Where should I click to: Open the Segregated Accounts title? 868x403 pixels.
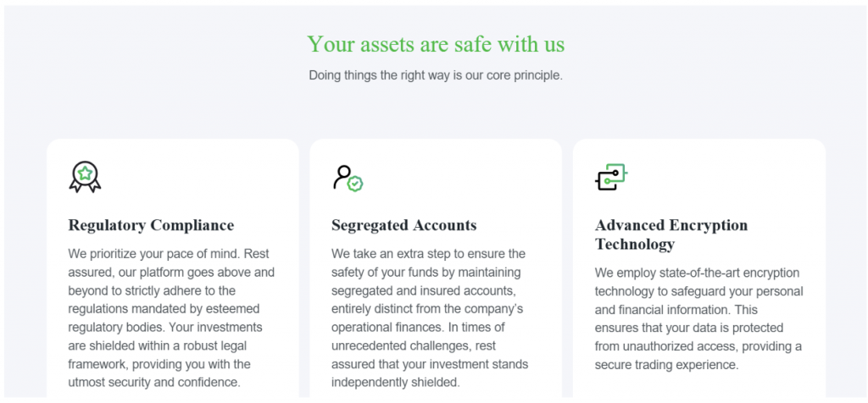[x=403, y=225]
